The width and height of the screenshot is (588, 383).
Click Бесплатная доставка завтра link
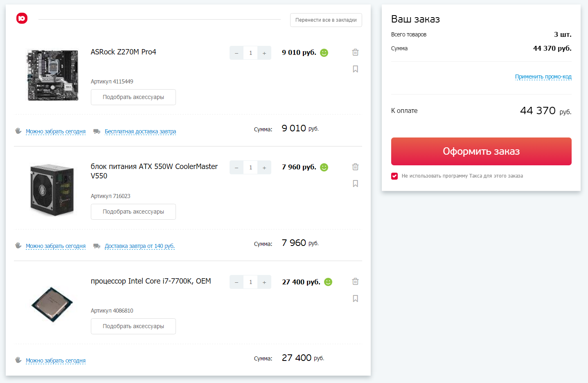pos(140,131)
